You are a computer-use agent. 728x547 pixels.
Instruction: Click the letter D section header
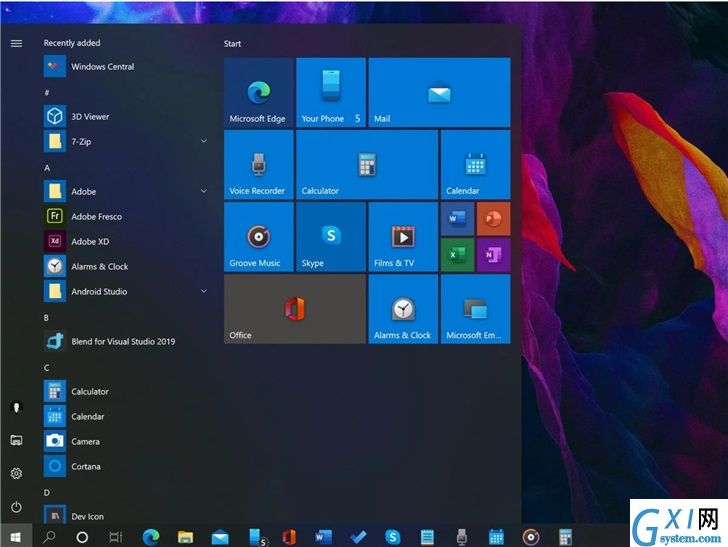point(46,493)
